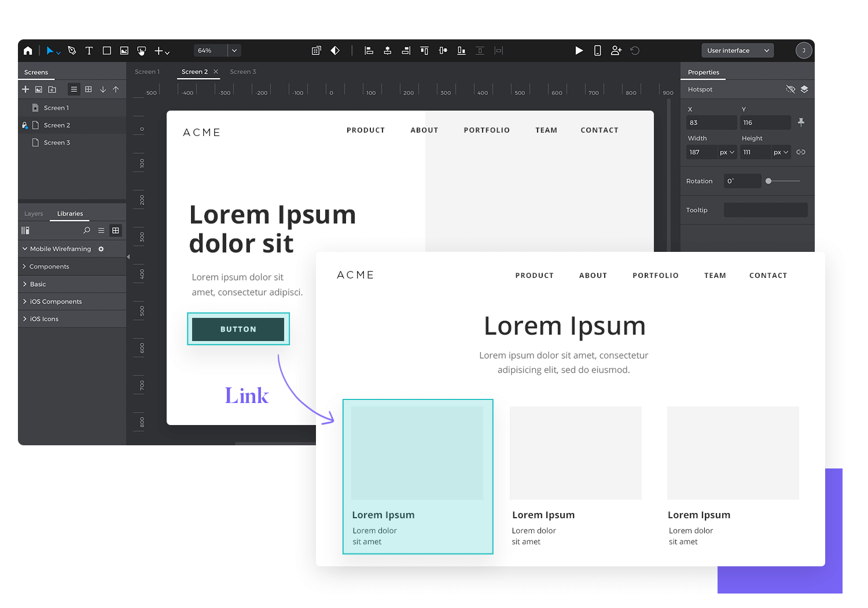
Task: Select Screen 1 in Screens list
Action: coord(72,108)
